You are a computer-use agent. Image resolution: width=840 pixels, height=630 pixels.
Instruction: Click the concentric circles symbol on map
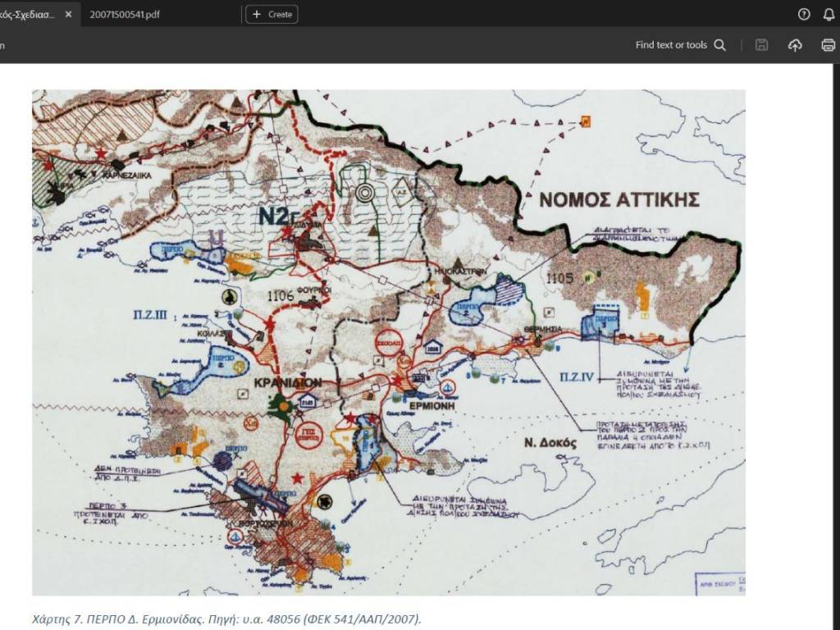tap(365, 193)
